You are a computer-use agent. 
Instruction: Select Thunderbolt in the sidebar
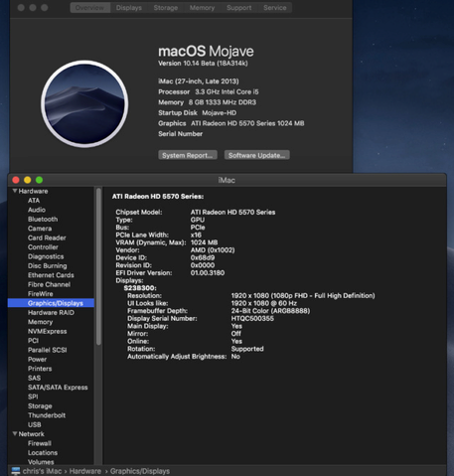pyautogui.click(x=47, y=415)
